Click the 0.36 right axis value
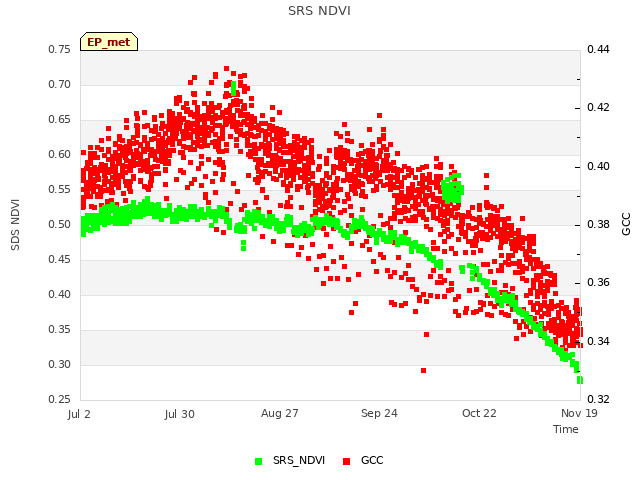Image resolution: width=640 pixels, height=480 pixels. click(598, 282)
